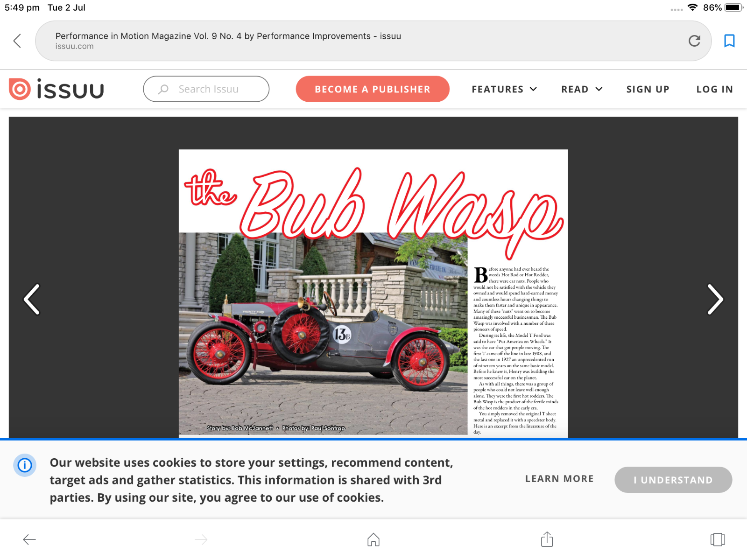Click the Issuu logo

pos(56,89)
